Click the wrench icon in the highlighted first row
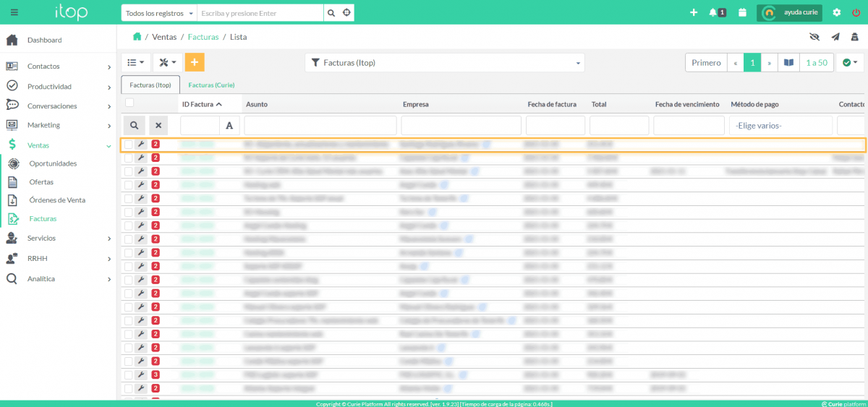 coord(141,144)
